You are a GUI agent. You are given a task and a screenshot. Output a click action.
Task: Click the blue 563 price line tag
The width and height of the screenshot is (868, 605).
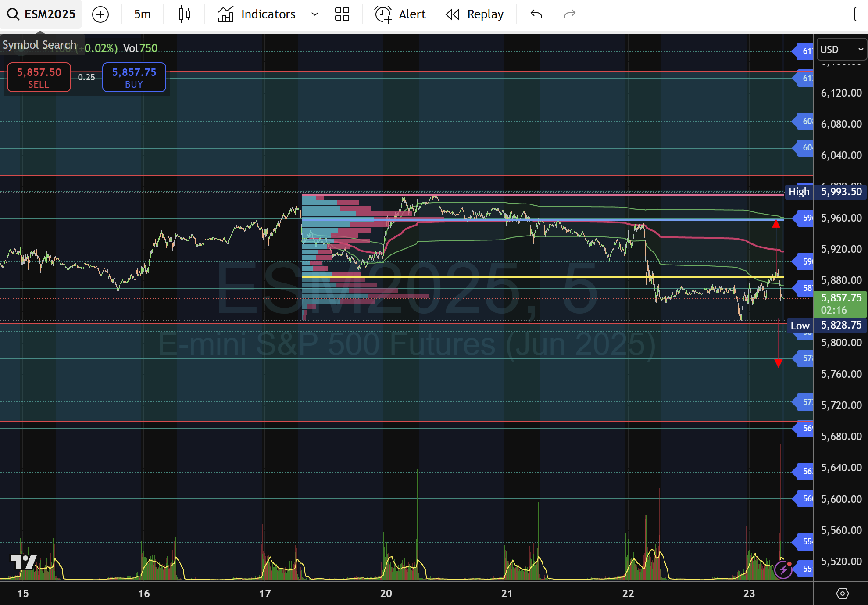[x=804, y=471]
